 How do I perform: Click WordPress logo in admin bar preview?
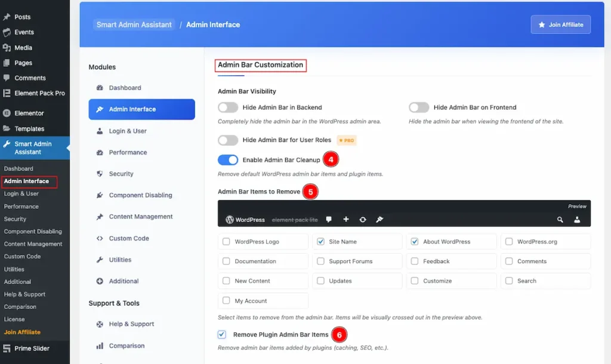(230, 220)
